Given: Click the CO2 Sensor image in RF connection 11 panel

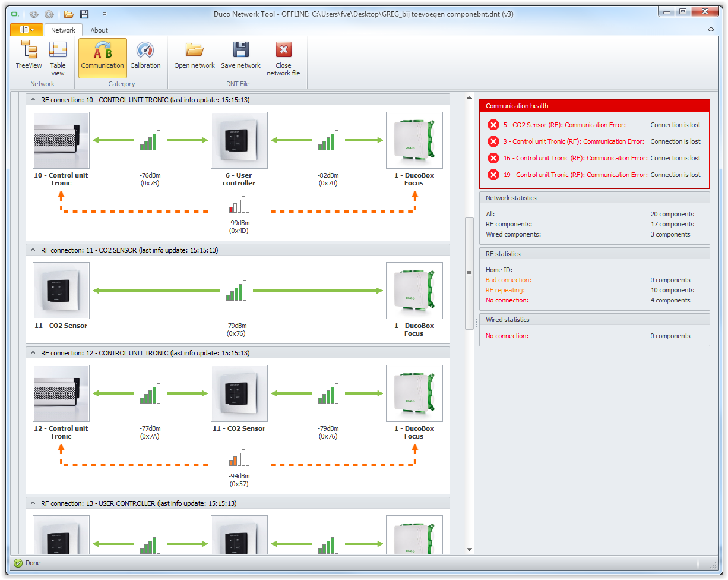Looking at the screenshot, I should coord(61,291).
